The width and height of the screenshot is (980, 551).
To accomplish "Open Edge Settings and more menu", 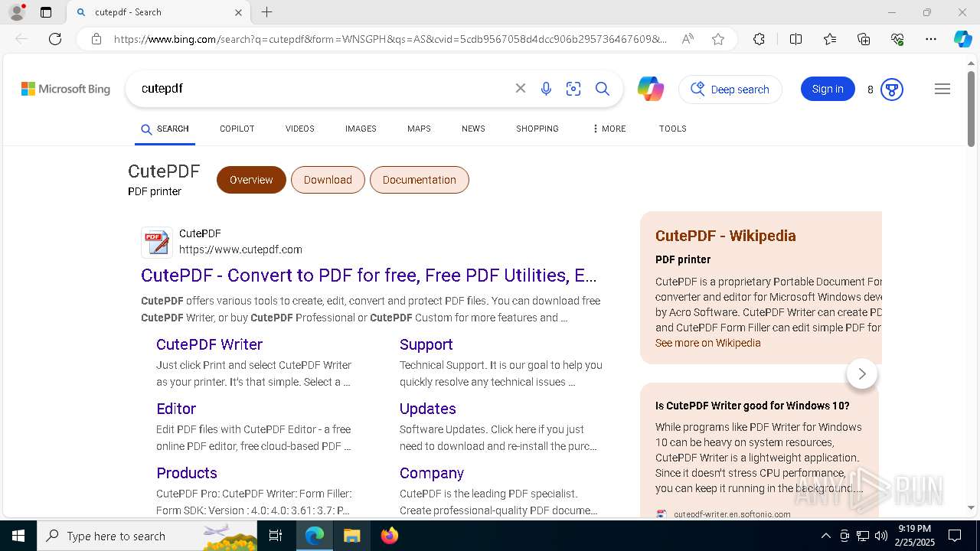I will 931,39.
